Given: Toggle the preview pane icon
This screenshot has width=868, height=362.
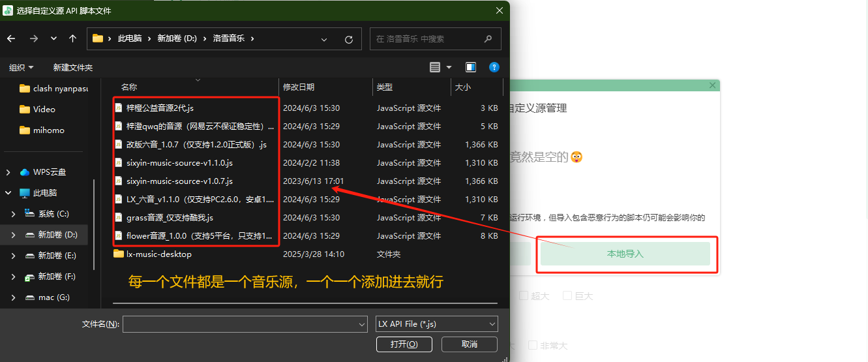Looking at the screenshot, I should [471, 67].
